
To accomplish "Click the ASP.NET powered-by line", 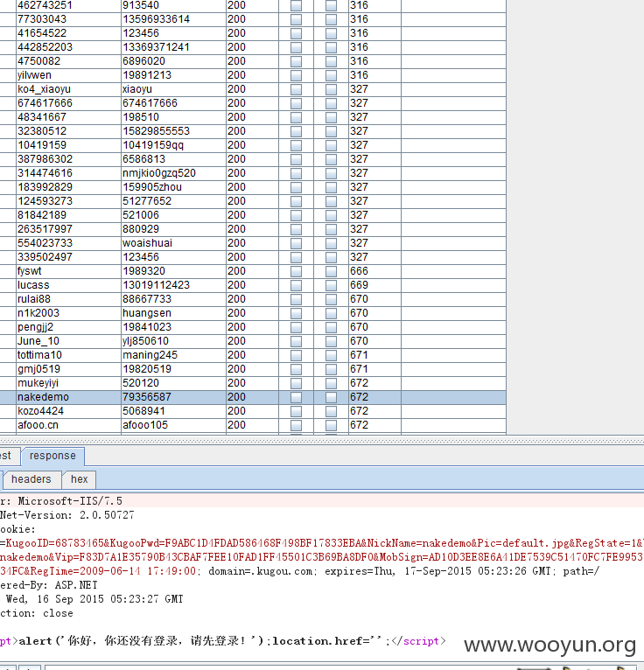I will pos(49,585).
